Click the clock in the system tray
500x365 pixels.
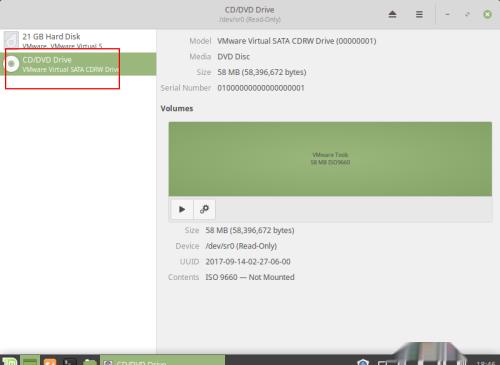pyautogui.click(x=486, y=363)
